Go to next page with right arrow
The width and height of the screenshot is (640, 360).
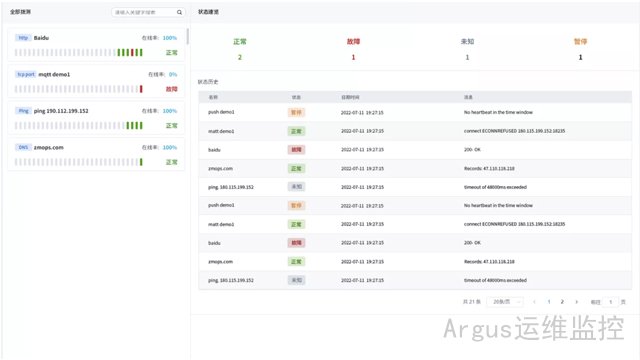point(576,302)
